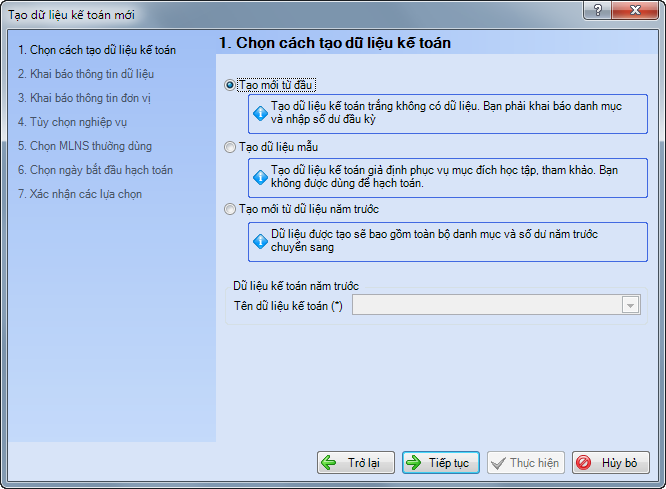Continue with the 'Tiếp tục' button
The width and height of the screenshot is (666, 489).
coord(441,463)
